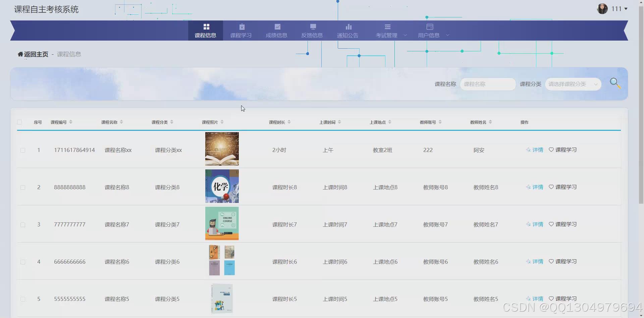Open 成绩信息 via its chart icon
Image resolution: width=644 pixels, height=318 pixels.
point(277,26)
